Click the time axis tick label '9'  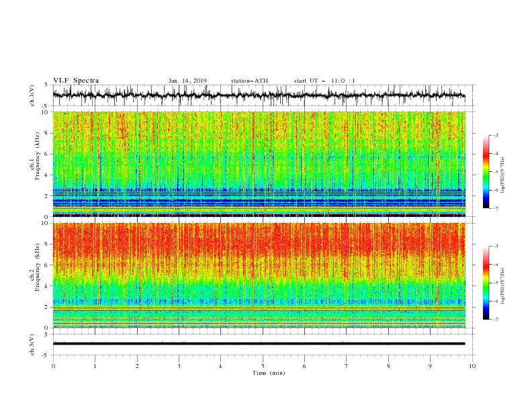430,366
